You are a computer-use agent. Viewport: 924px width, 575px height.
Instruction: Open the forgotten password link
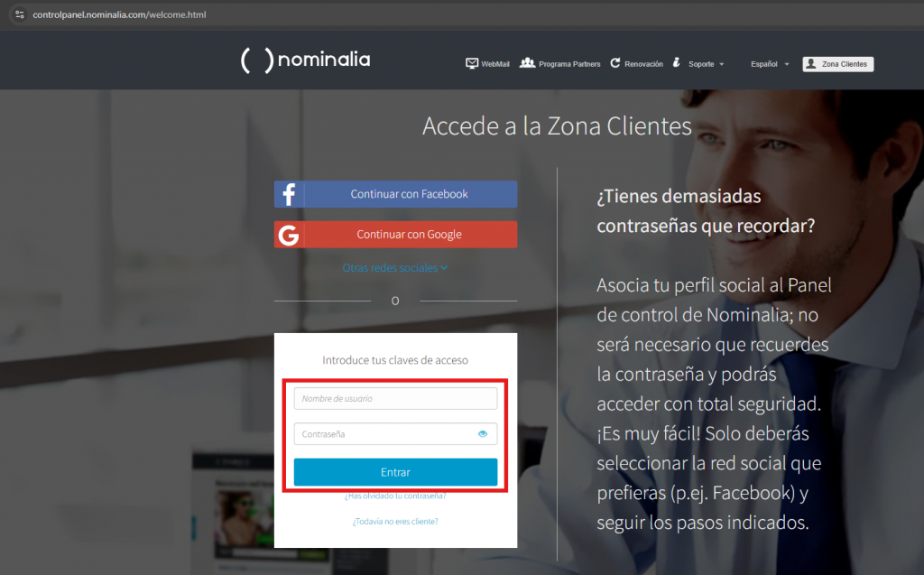[395, 496]
